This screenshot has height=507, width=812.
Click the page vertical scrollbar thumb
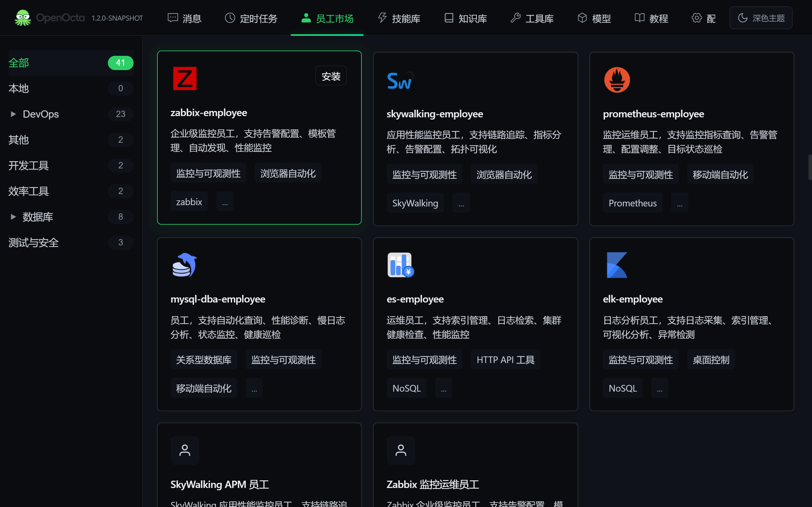pyautogui.click(x=810, y=167)
